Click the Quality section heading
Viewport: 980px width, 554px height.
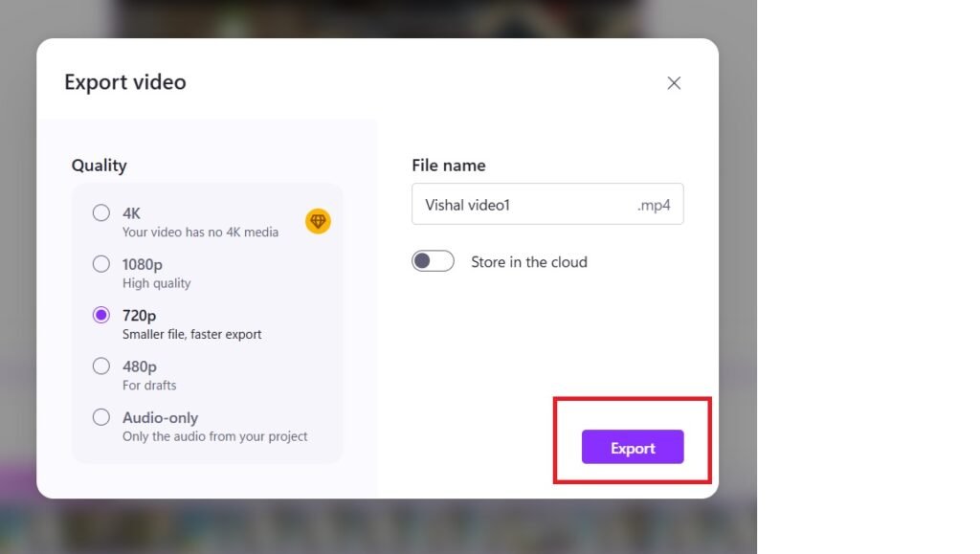[x=99, y=166]
